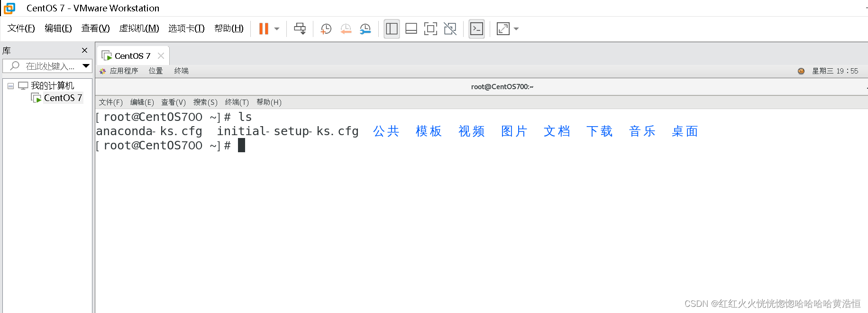Open the terminal 搜索(S) menu
This screenshot has height=313, width=868.
click(205, 102)
